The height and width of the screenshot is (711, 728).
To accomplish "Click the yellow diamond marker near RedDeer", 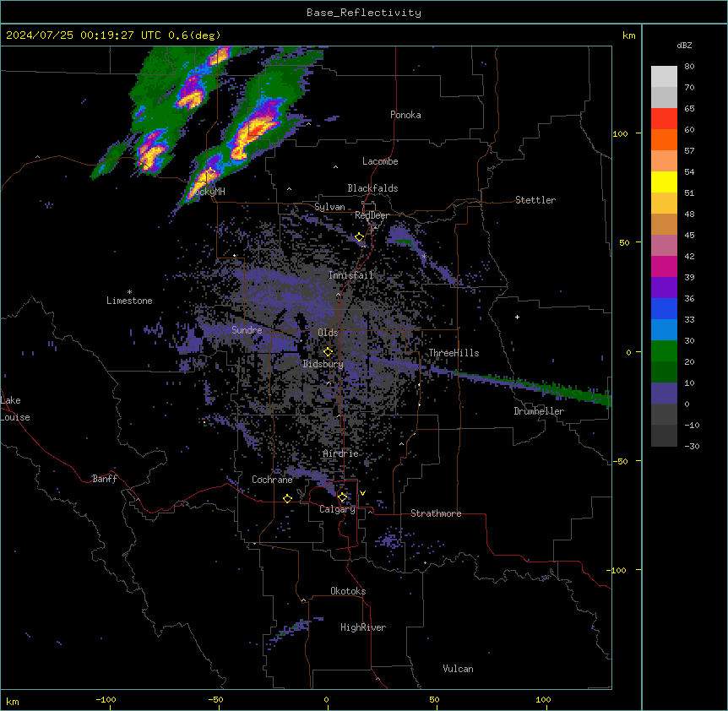I will coord(359,237).
